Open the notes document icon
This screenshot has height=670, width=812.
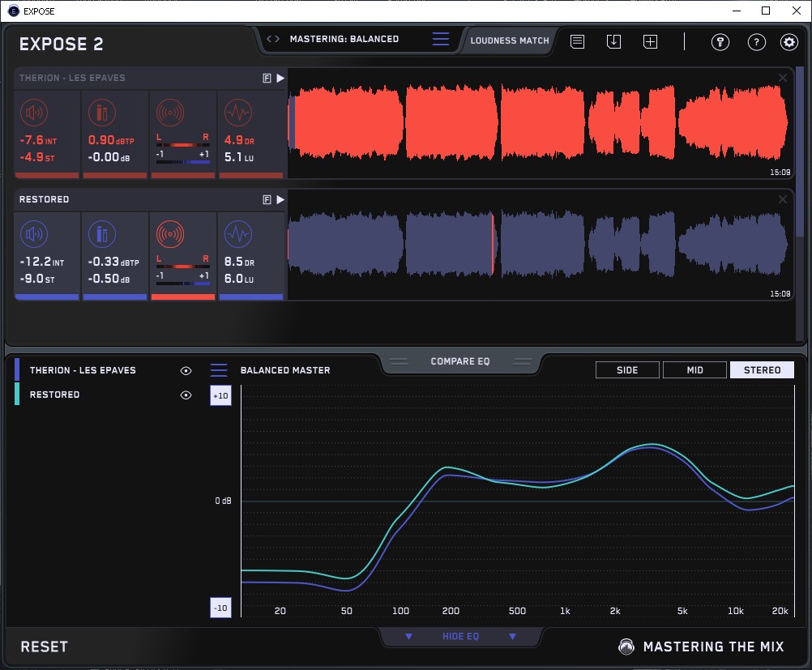[577, 41]
